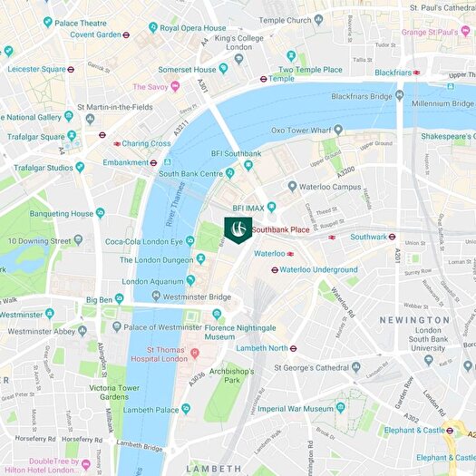Click the BFI IMAX theatre pin
This screenshot has height=476, width=476.
(271, 208)
